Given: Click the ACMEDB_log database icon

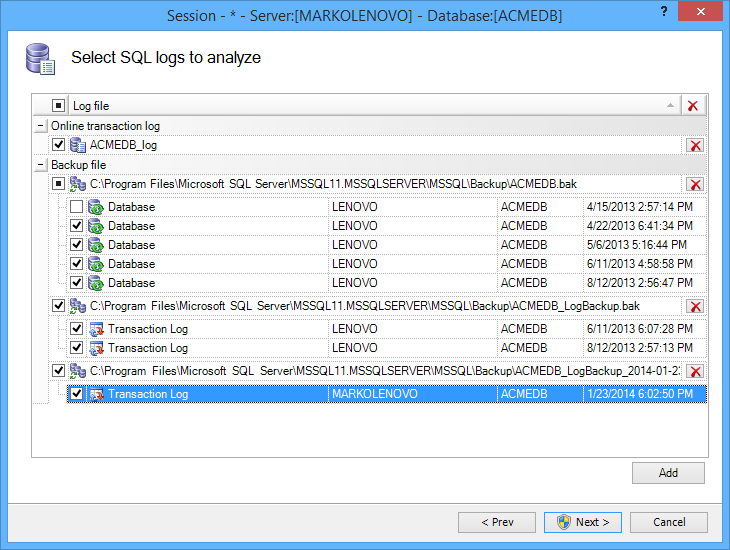Looking at the screenshot, I should (x=78, y=145).
